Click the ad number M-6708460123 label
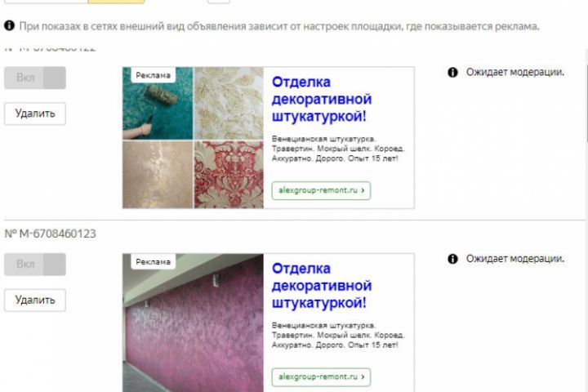Screen dimensions: 588x392 (51, 234)
